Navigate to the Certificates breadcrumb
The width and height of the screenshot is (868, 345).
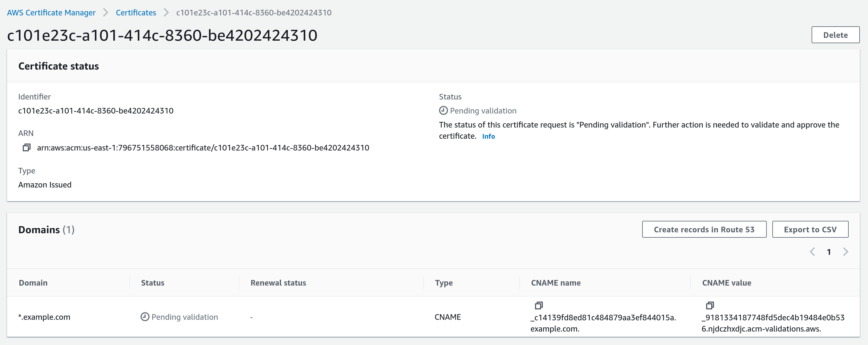click(x=136, y=12)
